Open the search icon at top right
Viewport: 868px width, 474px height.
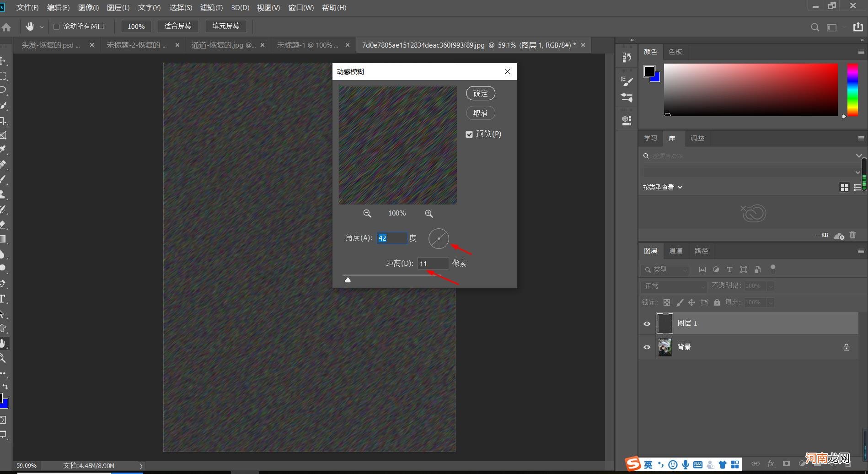pos(815,27)
